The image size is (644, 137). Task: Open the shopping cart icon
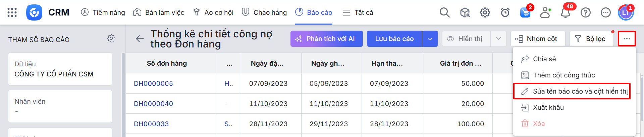coord(525,13)
